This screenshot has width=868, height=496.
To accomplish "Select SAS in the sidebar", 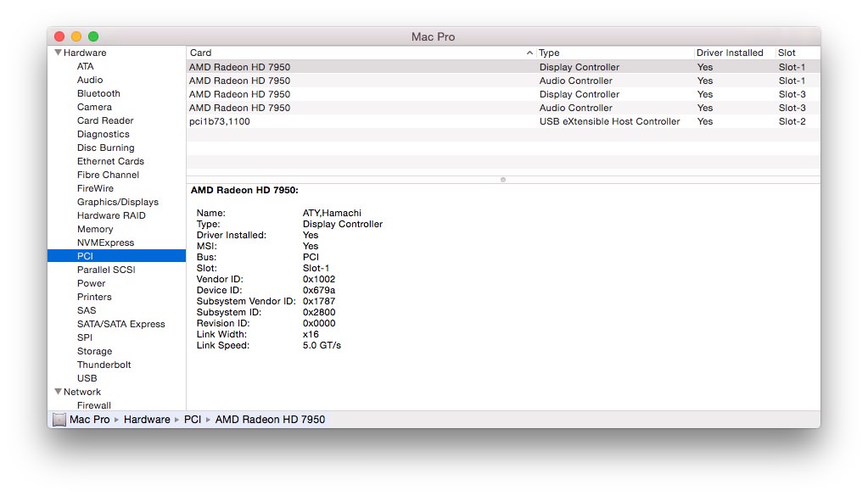I will pyautogui.click(x=87, y=310).
